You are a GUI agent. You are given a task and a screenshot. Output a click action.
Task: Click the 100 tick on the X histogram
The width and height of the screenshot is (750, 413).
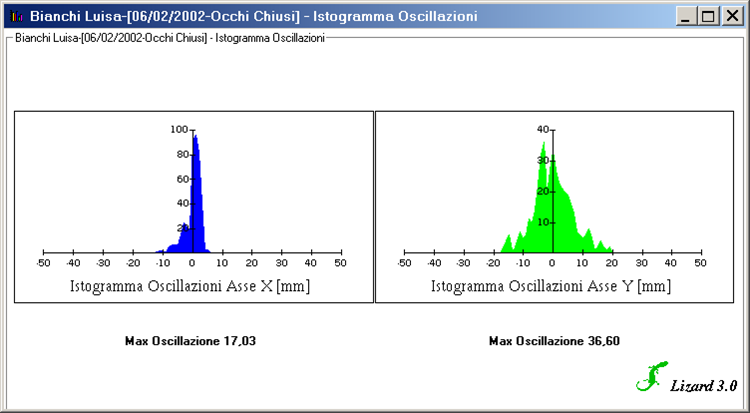coord(179,129)
